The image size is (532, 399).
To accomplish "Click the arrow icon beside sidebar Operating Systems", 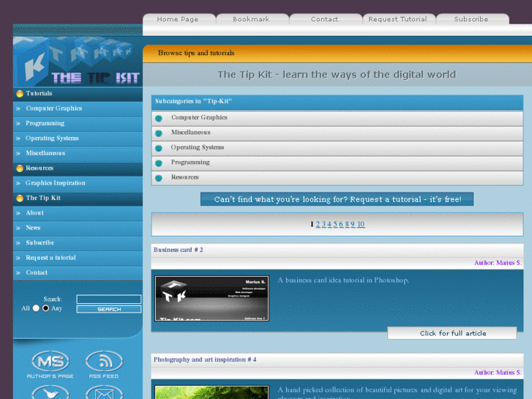I will click(x=18, y=138).
